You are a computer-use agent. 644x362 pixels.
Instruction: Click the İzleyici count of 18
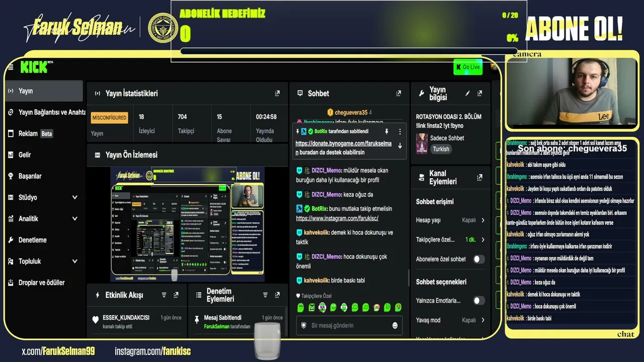point(141,117)
